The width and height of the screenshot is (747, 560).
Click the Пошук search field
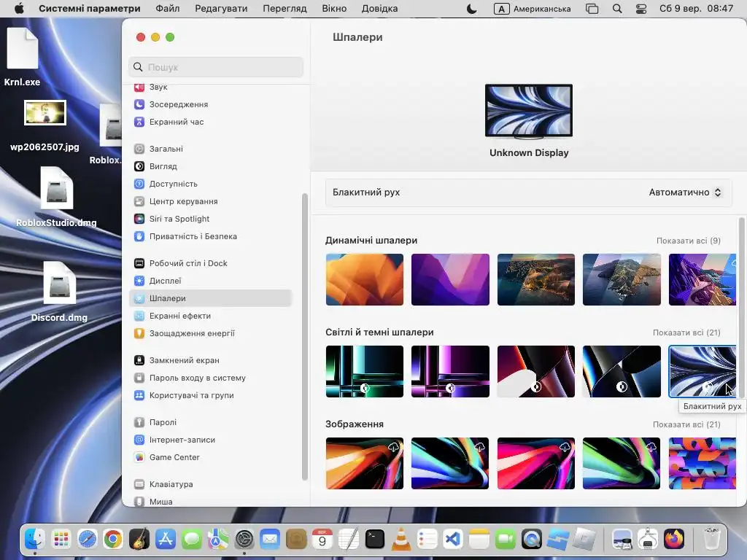point(216,67)
